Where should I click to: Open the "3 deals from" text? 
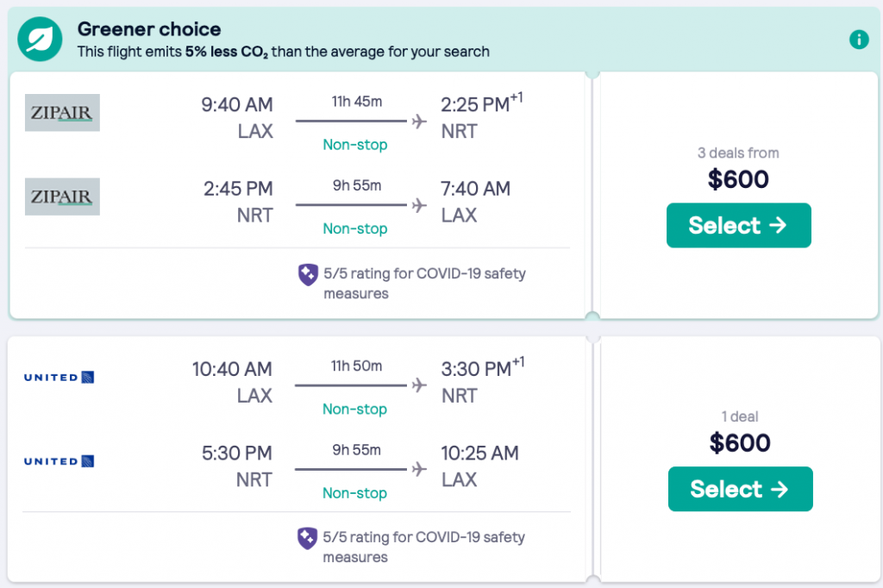pyautogui.click(x=738, y=153)
